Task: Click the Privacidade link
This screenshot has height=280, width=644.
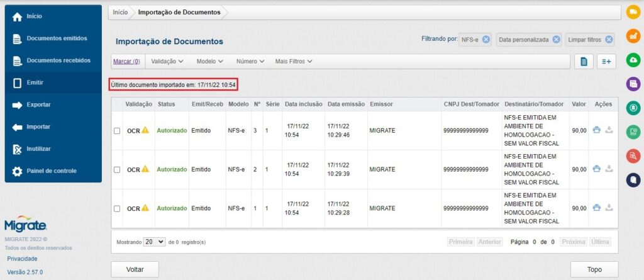Action: pos(22,259)
